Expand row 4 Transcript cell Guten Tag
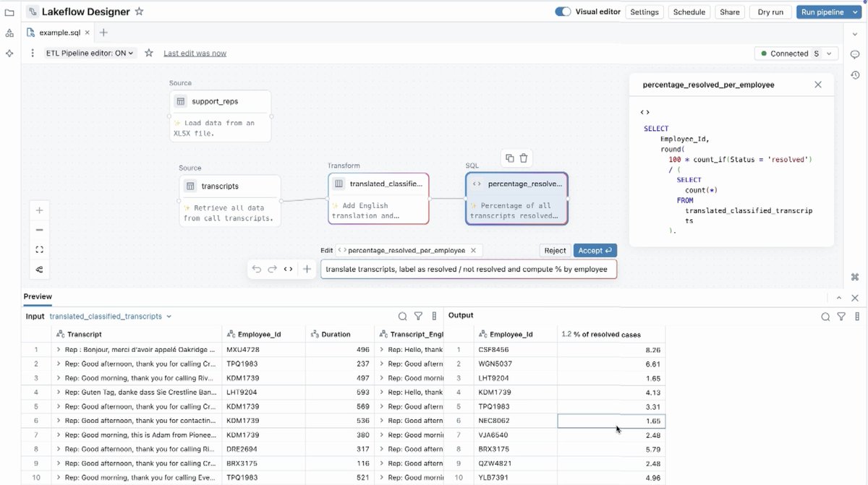The image size is (868, 485). pyautogui.click(x=59, y=392)
